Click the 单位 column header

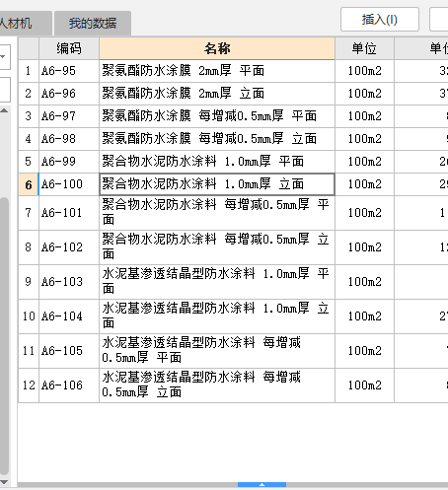(x=364, y=48)
